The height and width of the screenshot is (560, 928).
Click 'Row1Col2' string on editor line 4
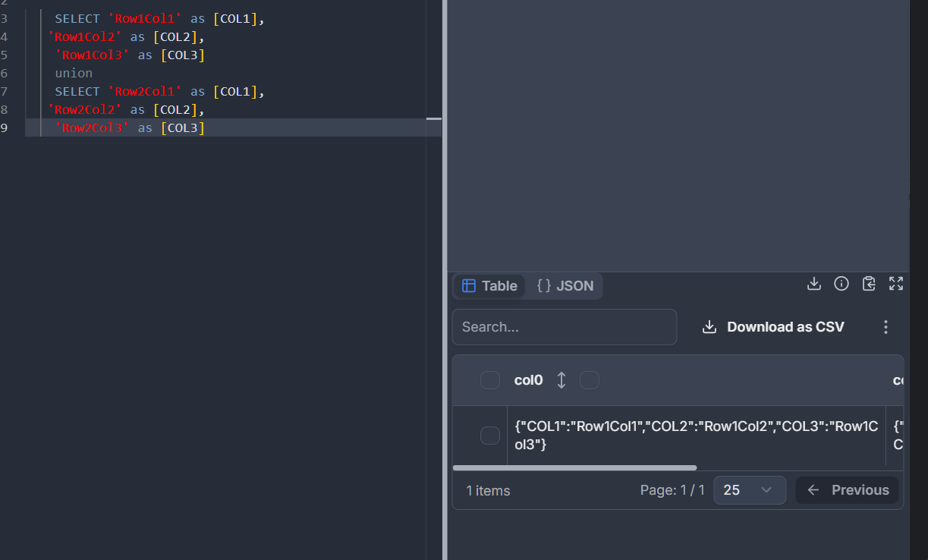click(x=85, y=36)
